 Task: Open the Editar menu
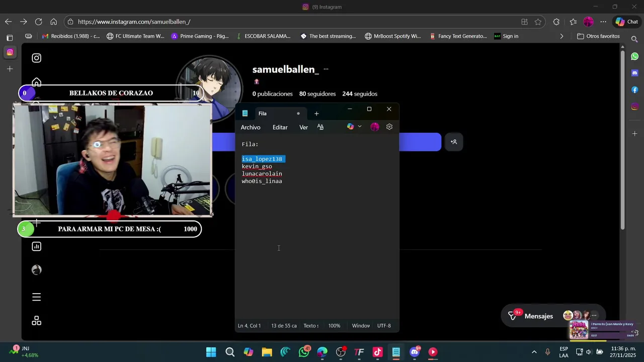click(x=280, y=128)
